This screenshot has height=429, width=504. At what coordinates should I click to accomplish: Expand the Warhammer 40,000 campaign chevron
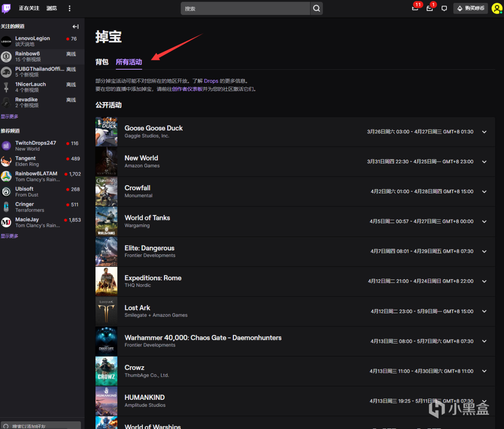click(x=484, y=341)
